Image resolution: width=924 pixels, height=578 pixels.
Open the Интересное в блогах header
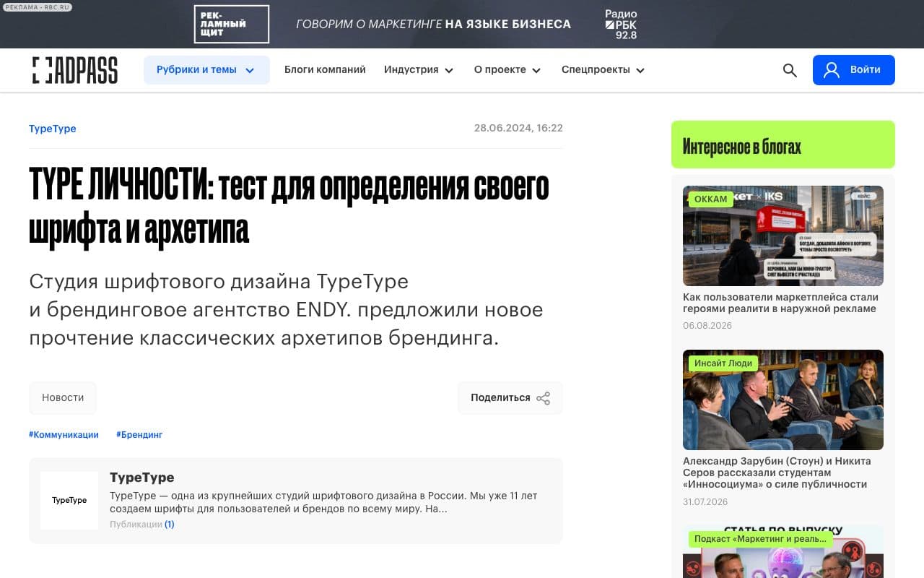tap(783, 144)
